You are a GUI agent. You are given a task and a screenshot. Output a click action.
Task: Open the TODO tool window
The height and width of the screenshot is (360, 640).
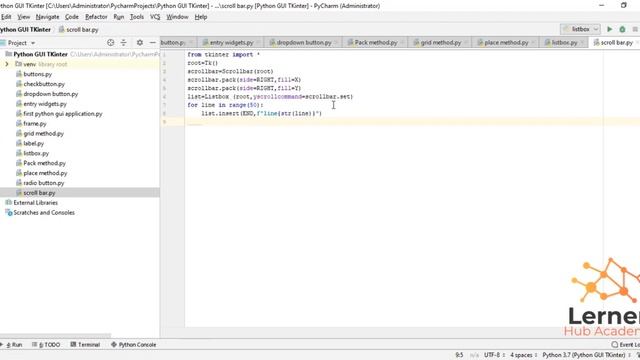click(x=46, y=345)
